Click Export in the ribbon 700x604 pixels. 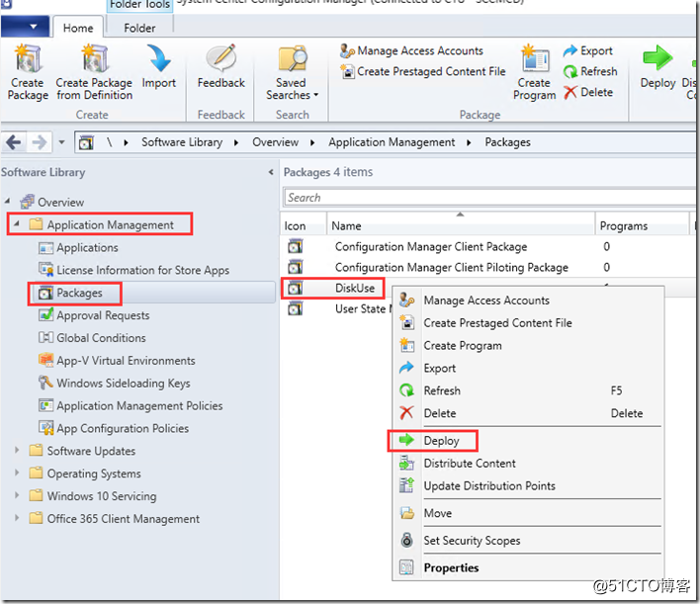(x=587, y=50)
